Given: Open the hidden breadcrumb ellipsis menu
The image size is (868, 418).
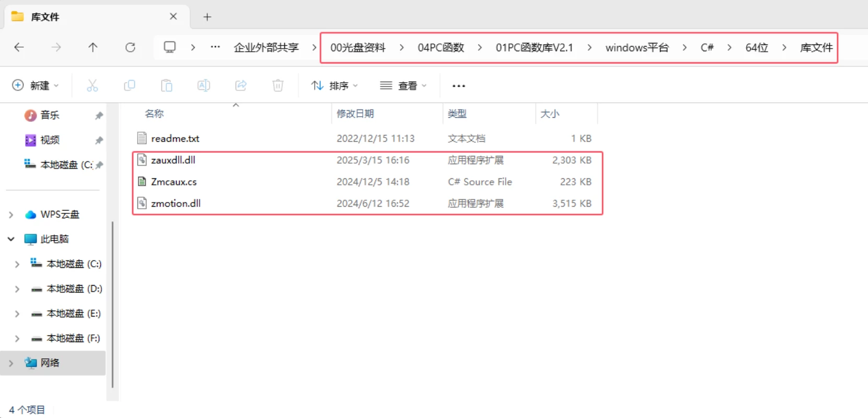Looking at the screenshot, I should 215,47.
